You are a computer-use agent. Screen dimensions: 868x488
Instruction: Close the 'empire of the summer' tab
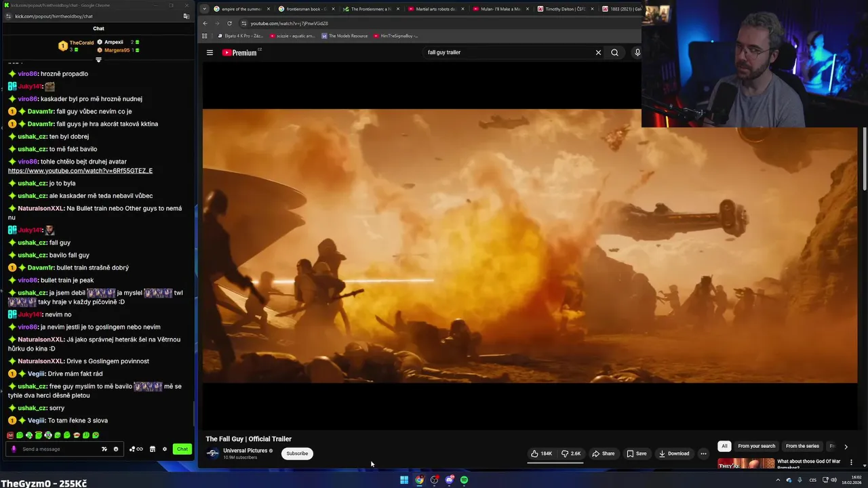click(268, 9)
